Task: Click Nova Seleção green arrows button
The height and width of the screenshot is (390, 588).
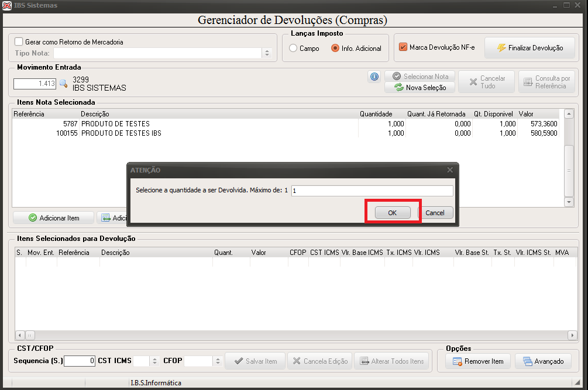Action: (420, 88)
